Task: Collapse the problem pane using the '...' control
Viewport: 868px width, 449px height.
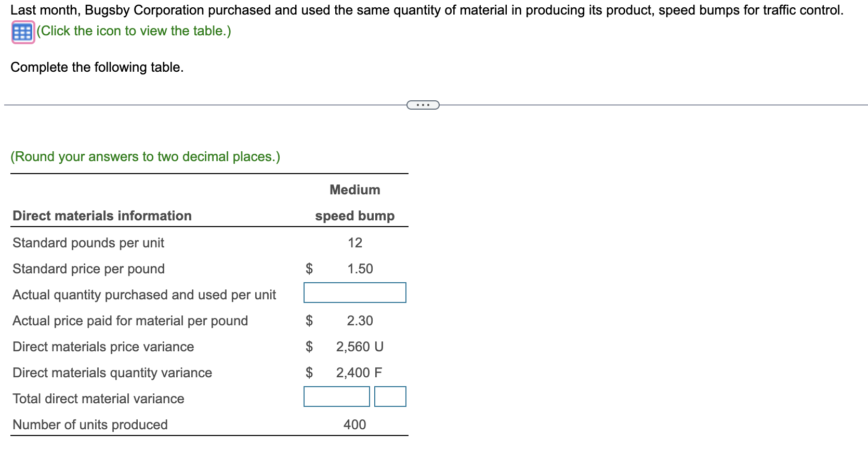Action: (x=422, y=105)
